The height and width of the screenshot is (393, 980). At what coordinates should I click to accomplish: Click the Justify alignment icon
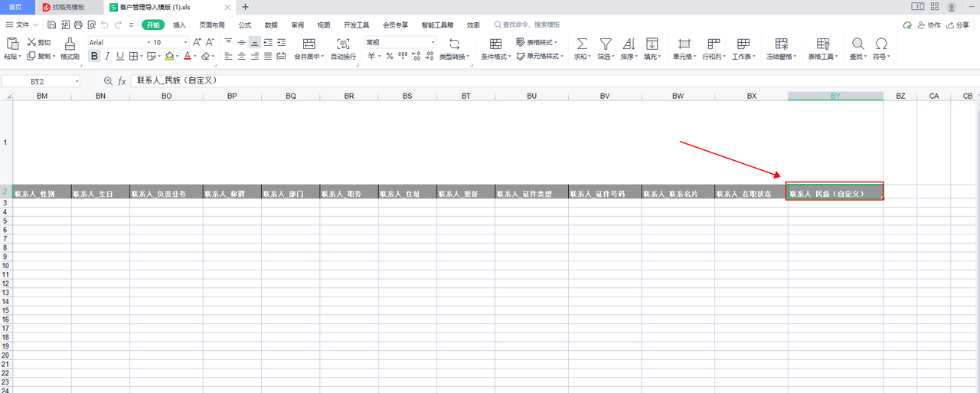(x=267, y=56)
